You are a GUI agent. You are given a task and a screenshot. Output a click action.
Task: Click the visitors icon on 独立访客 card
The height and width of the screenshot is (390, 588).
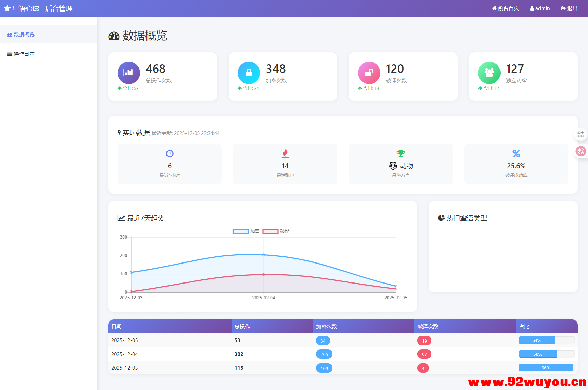coord(489,73)
